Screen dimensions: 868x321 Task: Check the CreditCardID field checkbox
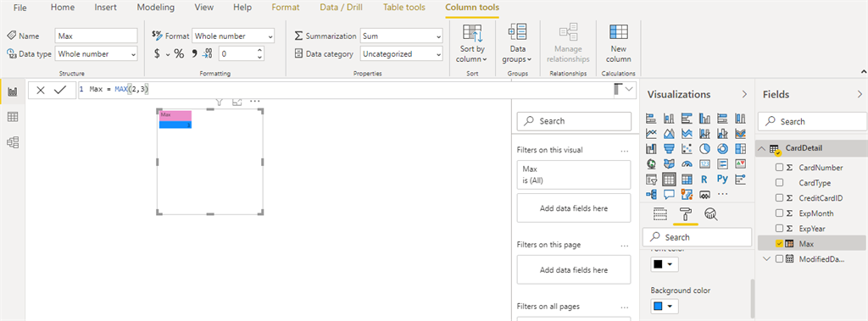(780, 198)
